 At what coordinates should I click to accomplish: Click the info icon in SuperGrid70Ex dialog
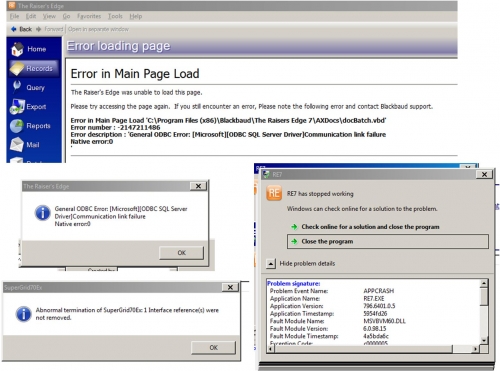24,314
